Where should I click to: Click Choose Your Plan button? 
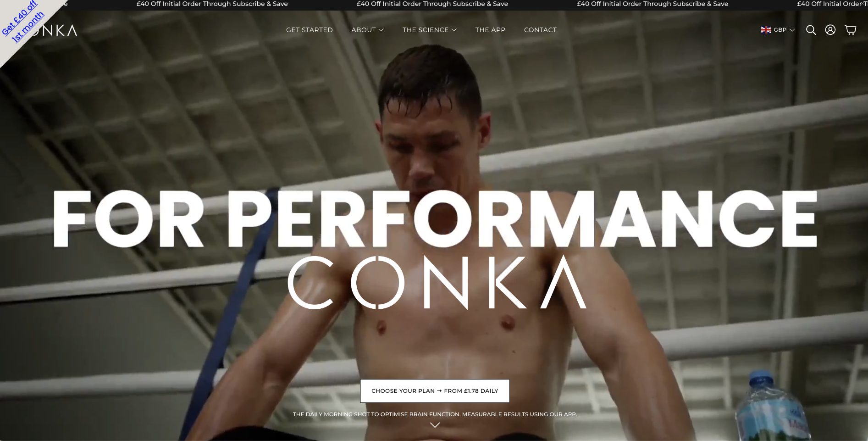point(435,391)
